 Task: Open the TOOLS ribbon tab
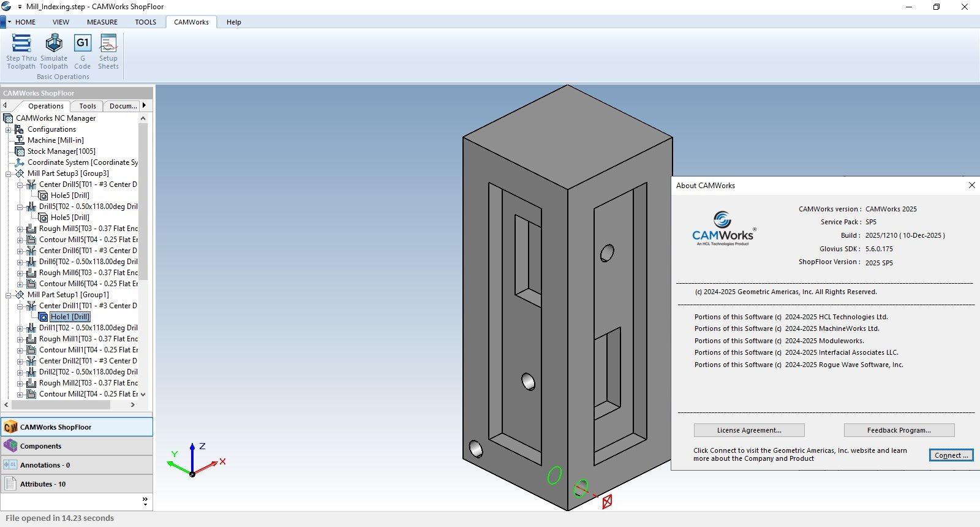pos(146,22)
